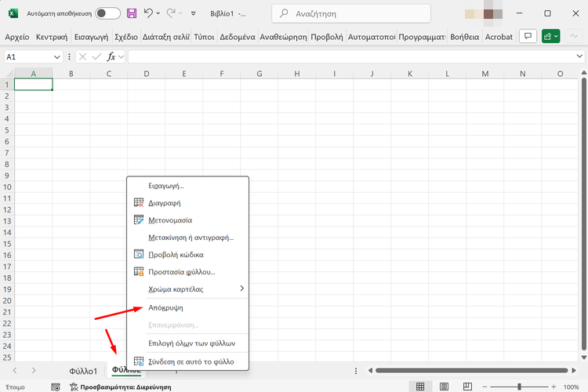Open the Αναθεώρηση ribbon tab
Screen dimensions: 588x392
pyautogui.click(x=283, y=37)
